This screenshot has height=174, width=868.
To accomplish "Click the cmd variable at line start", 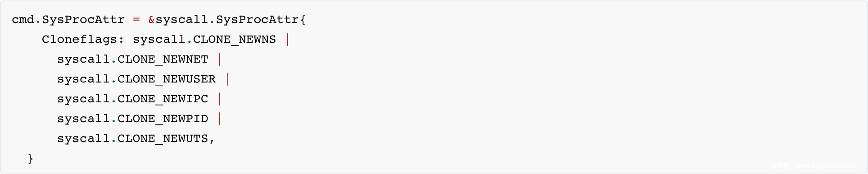I will point(23,19).
